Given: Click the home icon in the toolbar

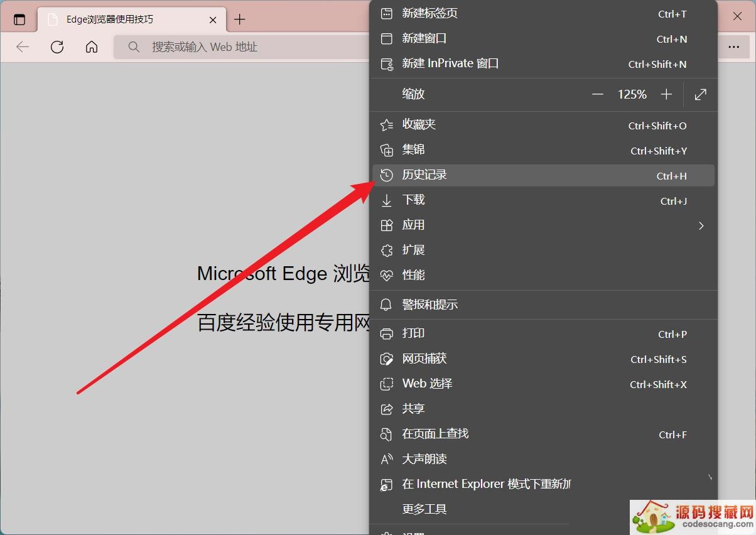Looking at the screenshot, I should [x=92, y=47].
